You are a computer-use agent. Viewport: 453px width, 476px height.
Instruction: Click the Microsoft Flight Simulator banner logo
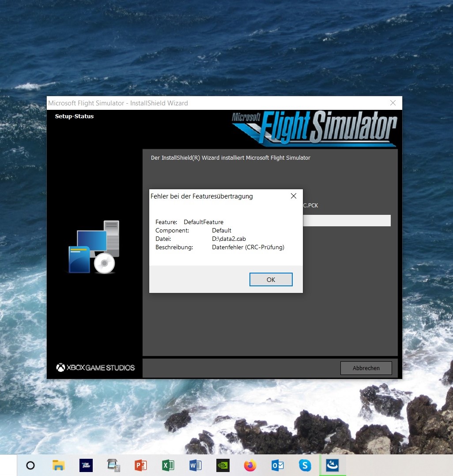tap(314, 129)
